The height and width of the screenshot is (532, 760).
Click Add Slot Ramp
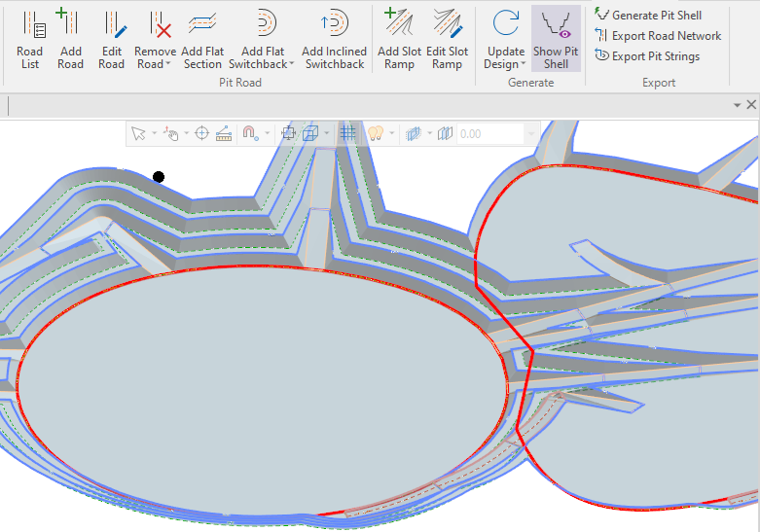399,40
